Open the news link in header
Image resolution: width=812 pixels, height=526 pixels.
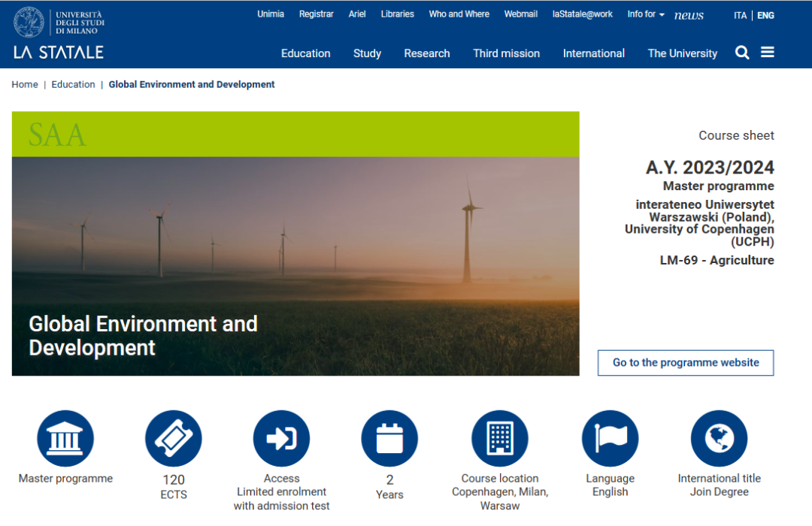click(689, 16)
